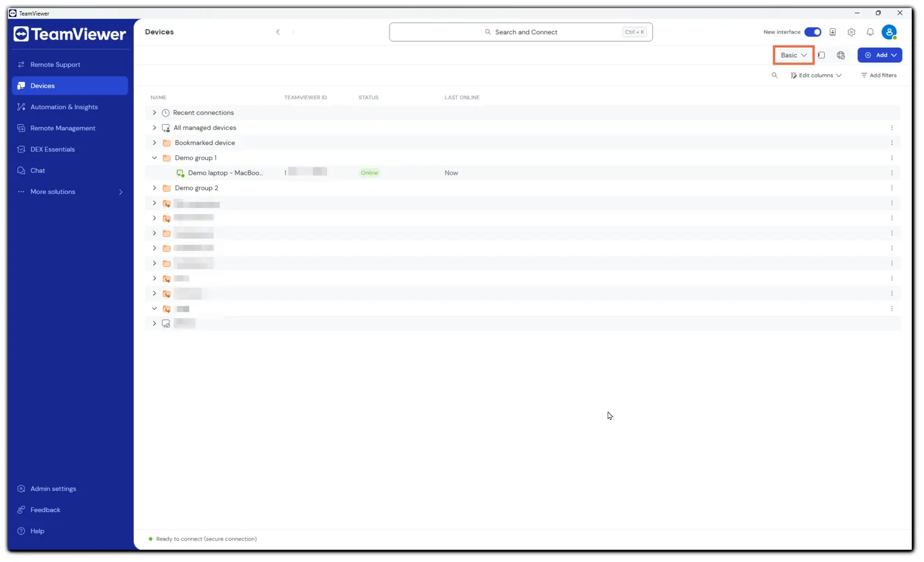The width and height of the screenshot is (924, 562).
Task: Open three-dot menu for Demo laptop row
Action: (891, 173)
